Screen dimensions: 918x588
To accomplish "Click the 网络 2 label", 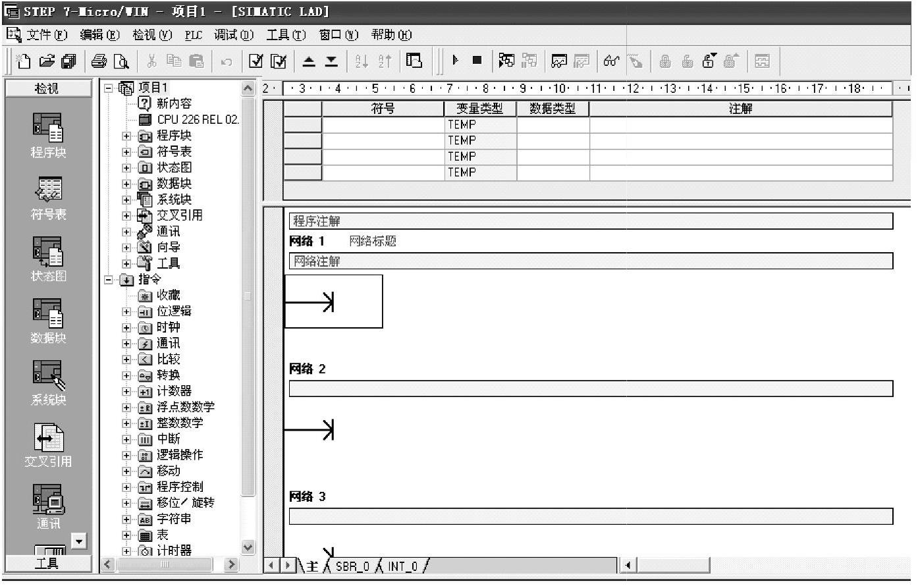I will [x=308, y=369].
